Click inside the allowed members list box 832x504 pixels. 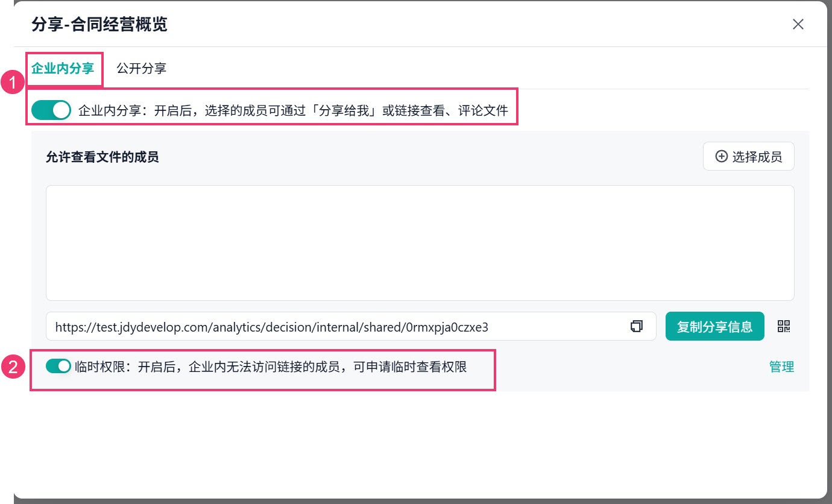tap(420, 243)
